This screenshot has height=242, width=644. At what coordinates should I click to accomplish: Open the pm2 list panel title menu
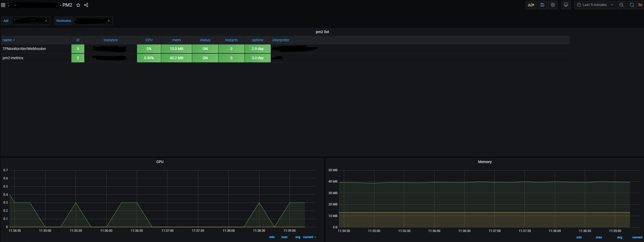point(322,32)
